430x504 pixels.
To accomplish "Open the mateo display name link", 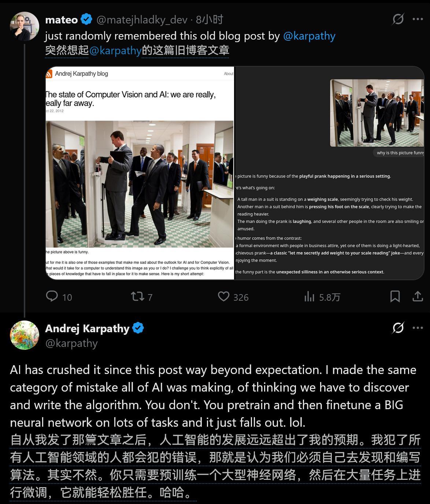I will (x=62, y=19).
